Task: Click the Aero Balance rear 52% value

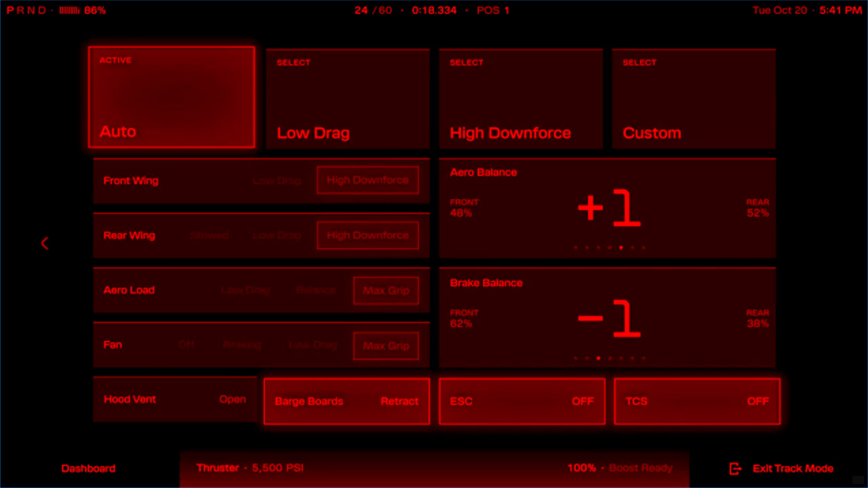Action: point(758,213)
